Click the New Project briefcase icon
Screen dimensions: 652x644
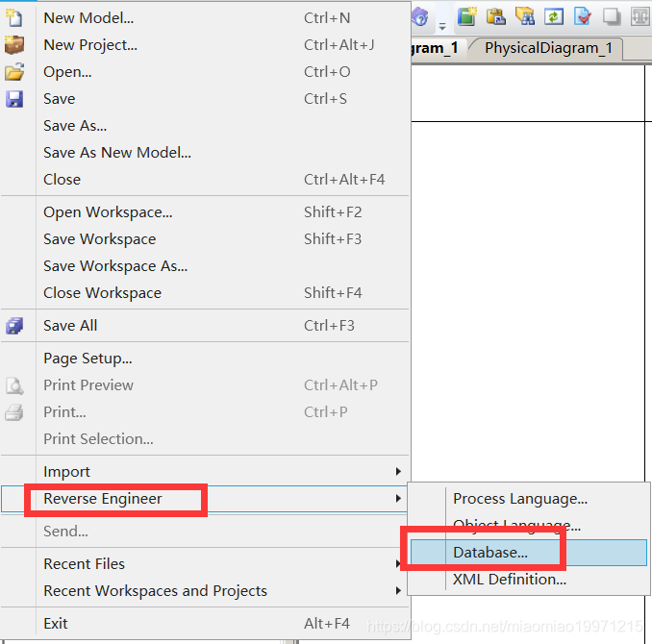point(14,45)
